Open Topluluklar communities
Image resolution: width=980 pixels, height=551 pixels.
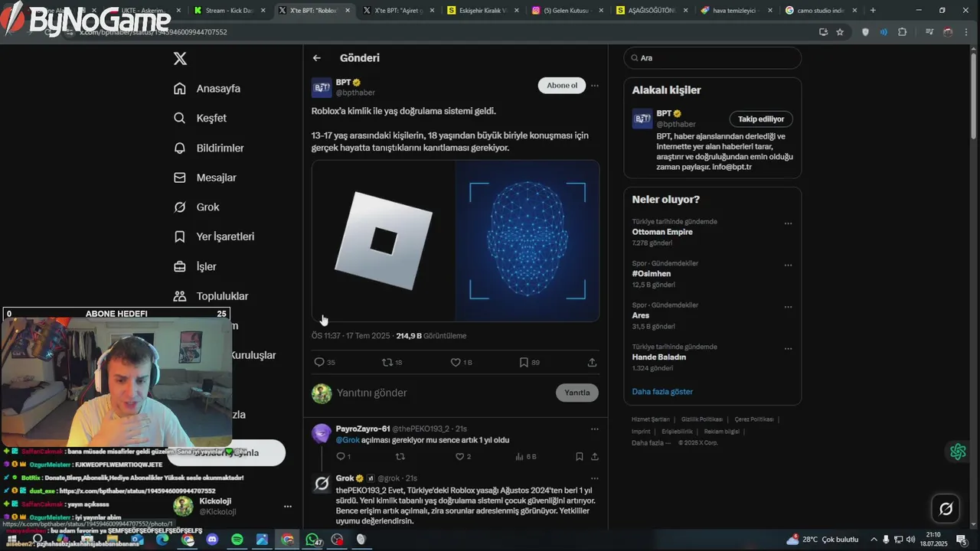[211, 296]
